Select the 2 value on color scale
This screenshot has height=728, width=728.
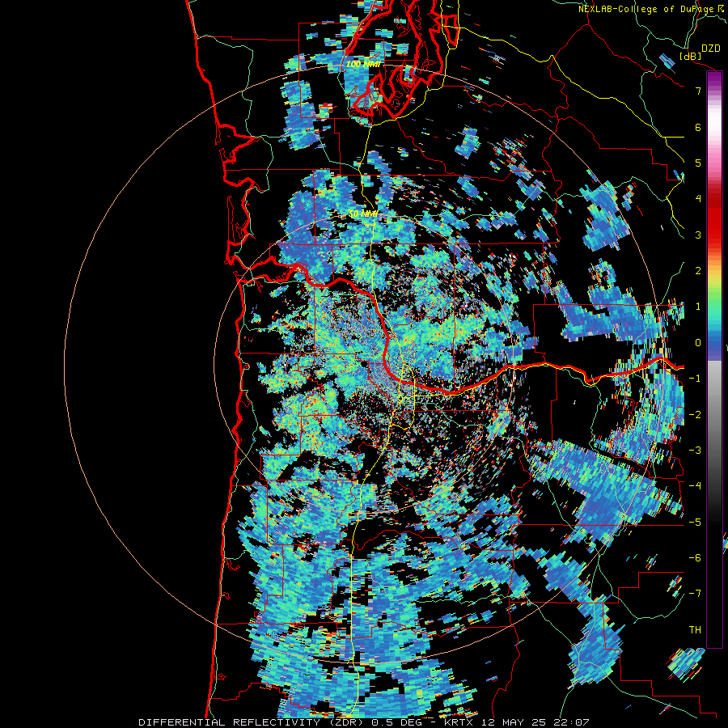pos(698,271)
